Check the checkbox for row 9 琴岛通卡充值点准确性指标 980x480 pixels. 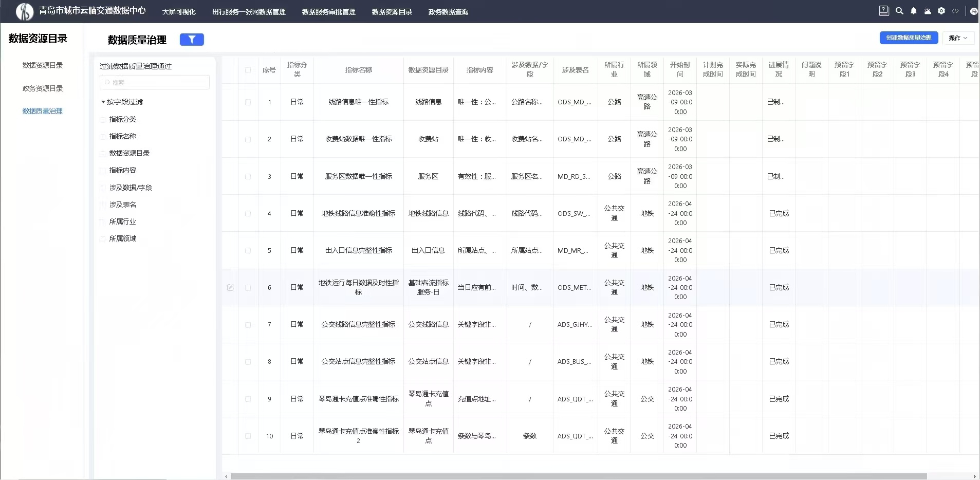(248, 399)
